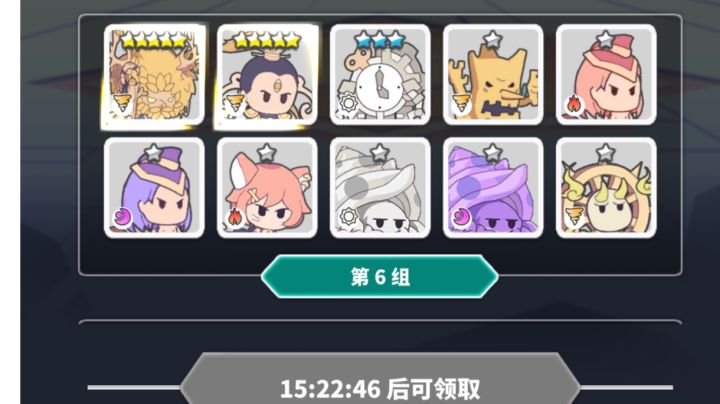The width and height of the screenshot is (720, 404).
Task: Tap fire element icon on pink-haired hat girl
Action: [574, 104]
